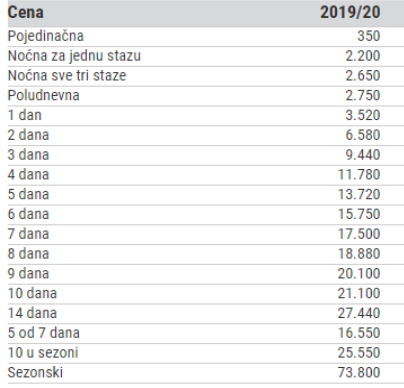Viewport: 404px width, 388px height.
Task: Select the 2 dana row label
Action: 29,135
